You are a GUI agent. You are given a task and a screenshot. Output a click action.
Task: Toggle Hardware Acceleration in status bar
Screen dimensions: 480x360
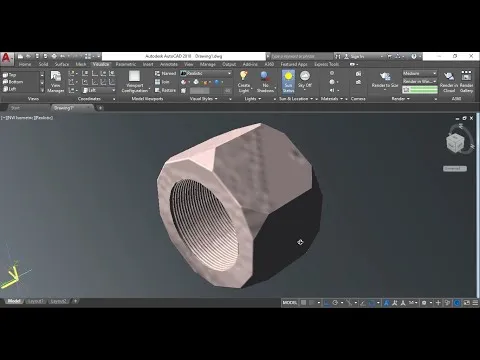[457, 303]
